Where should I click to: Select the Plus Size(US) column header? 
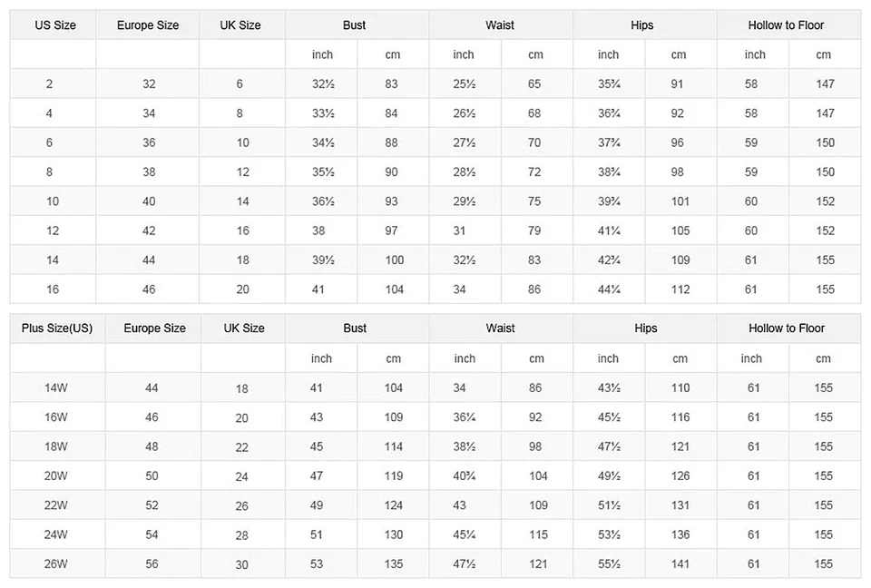56,328
